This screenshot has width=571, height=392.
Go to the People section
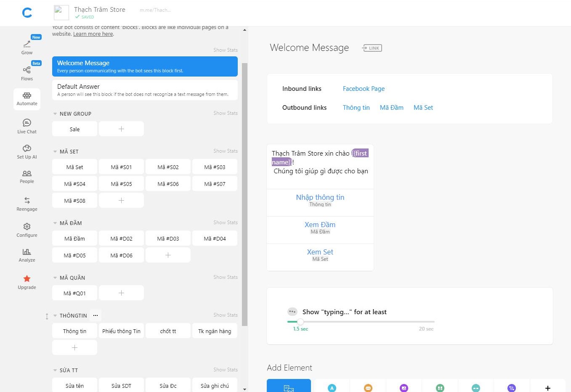[27, 177]
